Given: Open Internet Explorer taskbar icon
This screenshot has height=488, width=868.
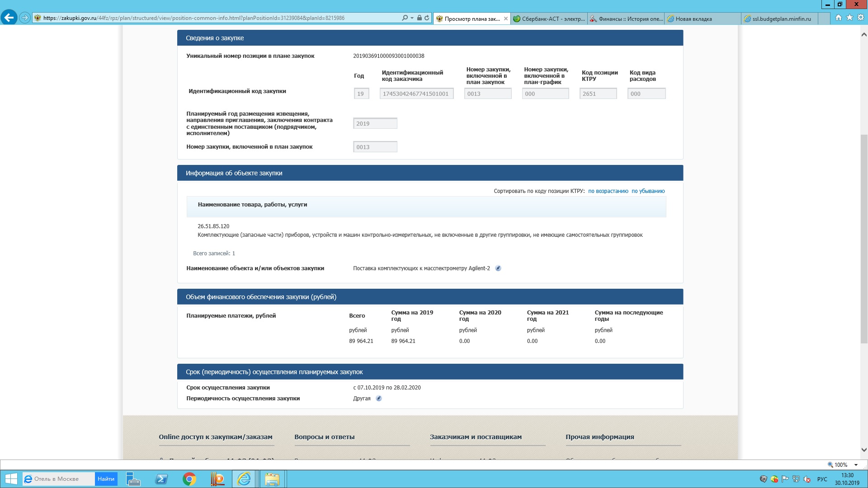Looking at the screenshot, I should click(244, 479).
